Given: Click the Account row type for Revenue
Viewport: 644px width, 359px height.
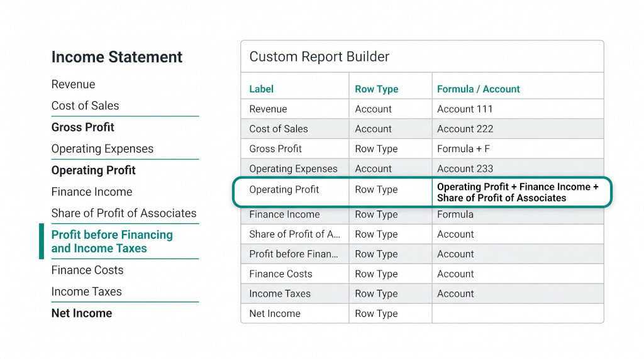Looking at the screenshot, I should [x=391, y=109].
